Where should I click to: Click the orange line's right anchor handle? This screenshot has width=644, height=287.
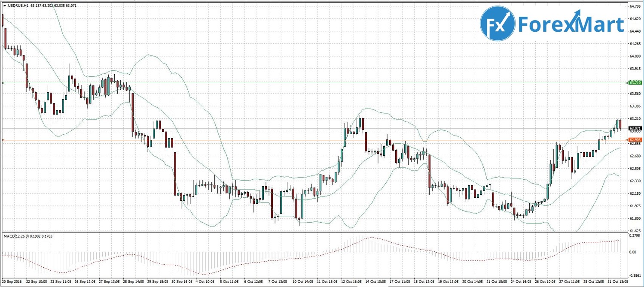click(627, 140)
